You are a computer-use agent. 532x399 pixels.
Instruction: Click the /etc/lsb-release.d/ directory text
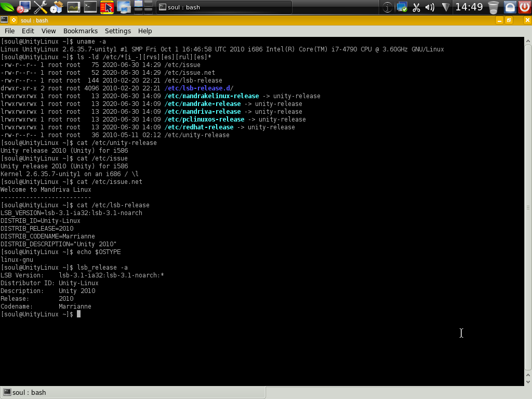click(x=199, y=88)
